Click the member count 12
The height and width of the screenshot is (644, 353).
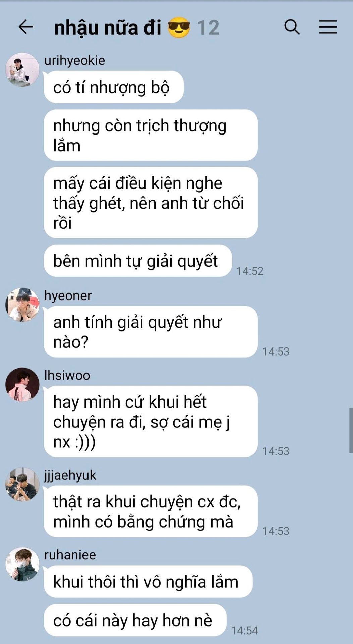(x=208, y=28)
